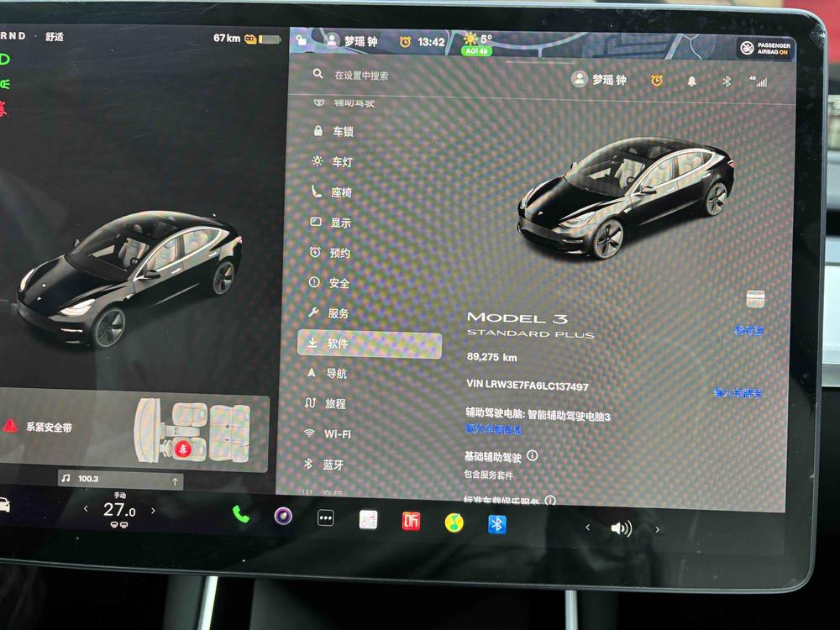Screen dimensions: 840x630
Task: Lower cabin temperature with left arrow
Action: (x=86, y=508)
